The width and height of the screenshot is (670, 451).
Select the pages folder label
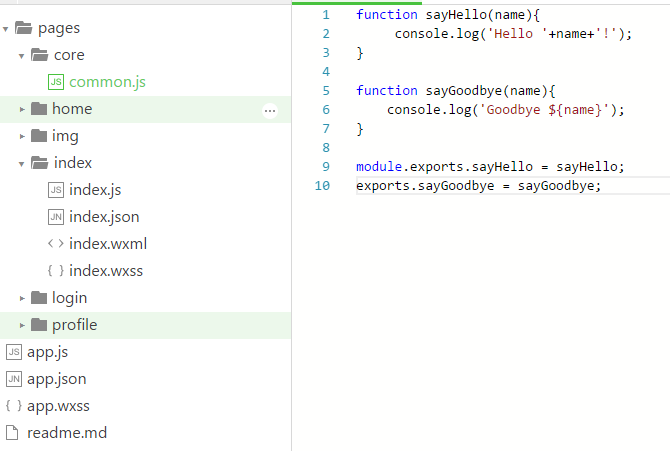pos(59,28)
